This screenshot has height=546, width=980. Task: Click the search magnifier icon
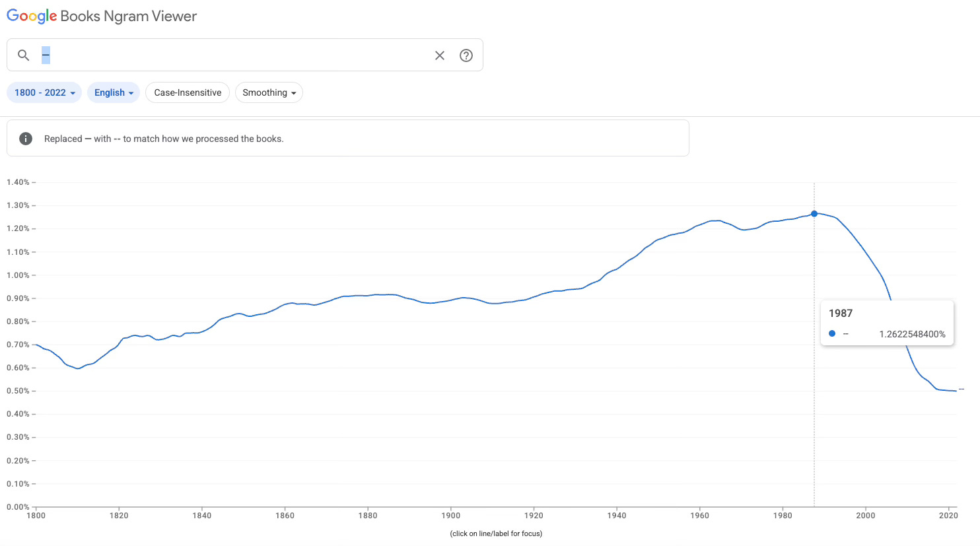[x=24, y=55]
